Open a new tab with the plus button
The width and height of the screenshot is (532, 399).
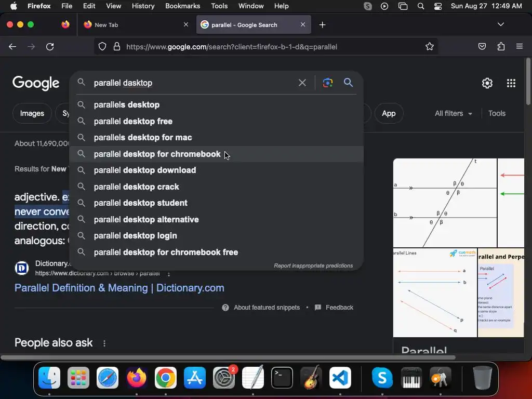click(x=322, y=25)
